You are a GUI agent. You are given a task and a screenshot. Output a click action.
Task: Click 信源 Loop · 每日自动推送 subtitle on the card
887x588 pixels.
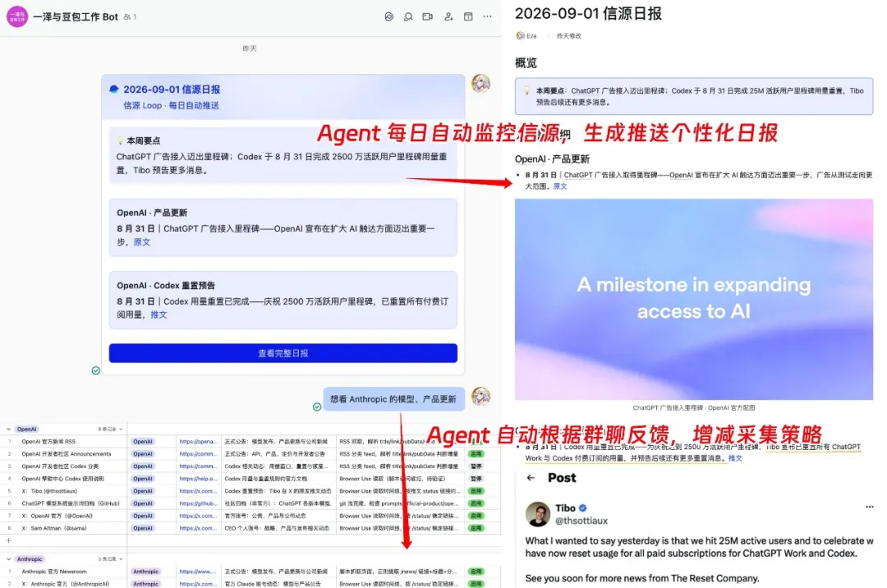[x=172, y=105]
